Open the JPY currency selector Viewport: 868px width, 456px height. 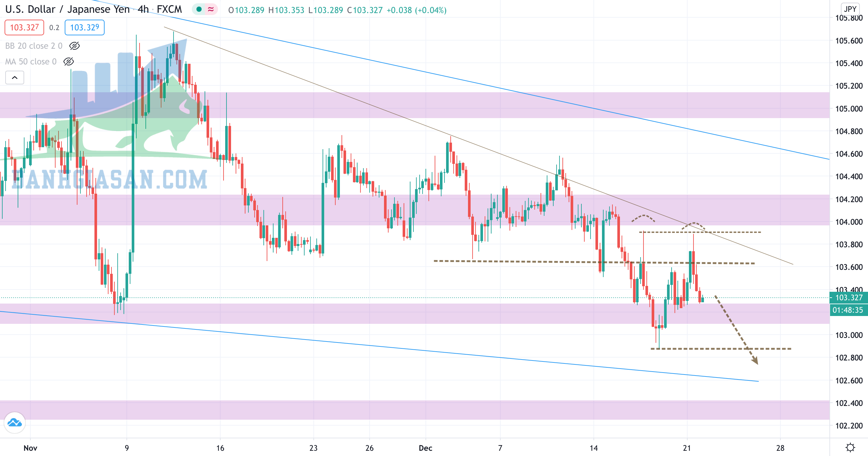click(x=850, y=9)
